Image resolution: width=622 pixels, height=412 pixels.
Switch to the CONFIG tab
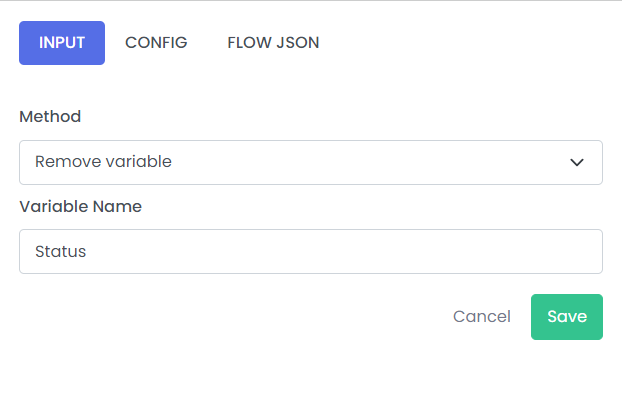156,43
